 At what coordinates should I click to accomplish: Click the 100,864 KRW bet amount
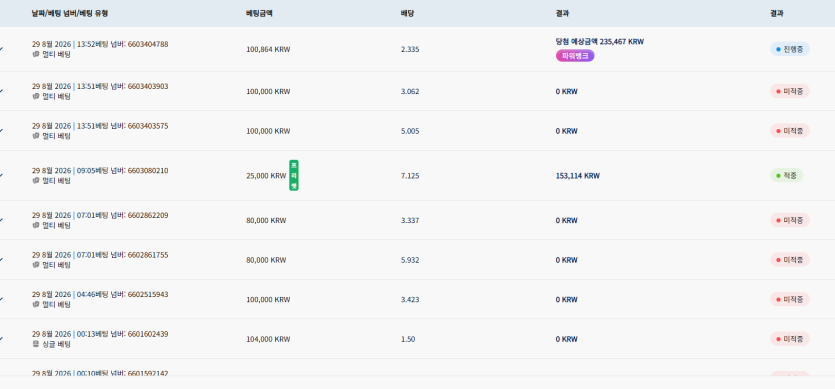pyautogui.click(x=268, y=50)
